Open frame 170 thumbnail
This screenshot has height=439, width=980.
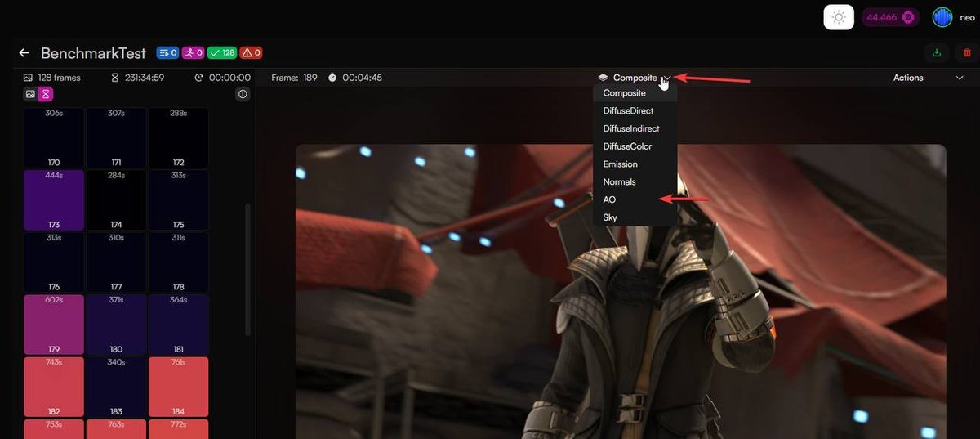tap(54, 138)
